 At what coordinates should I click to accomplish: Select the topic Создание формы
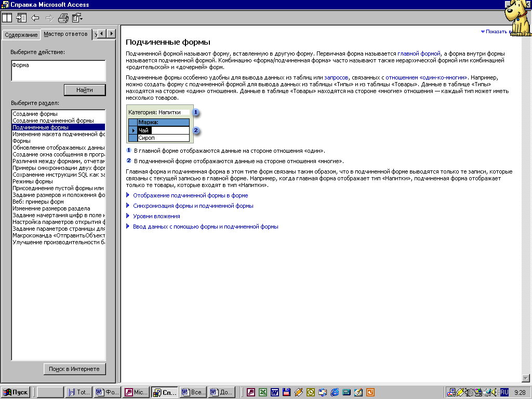coord(58,114)
